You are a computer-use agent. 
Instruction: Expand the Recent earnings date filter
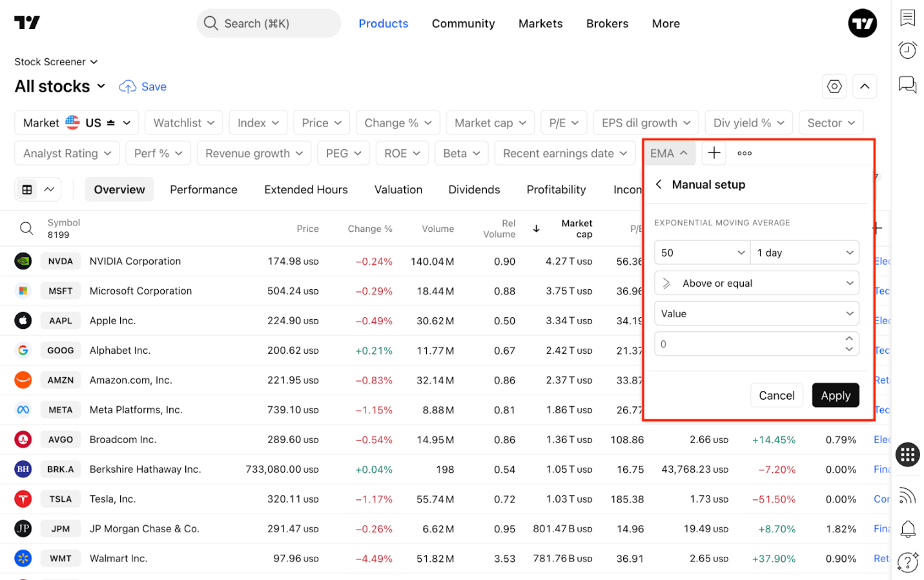pyautogui.click(x=565, y=153)
